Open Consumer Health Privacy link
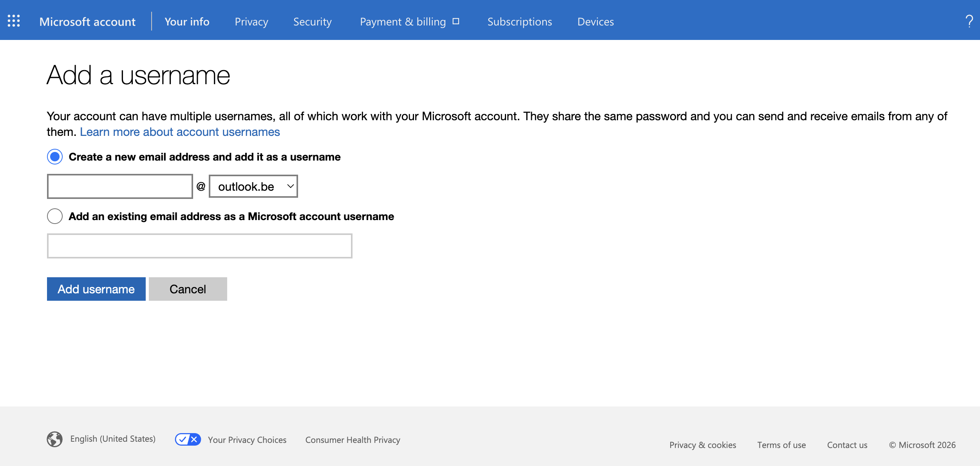 [353, 440]
